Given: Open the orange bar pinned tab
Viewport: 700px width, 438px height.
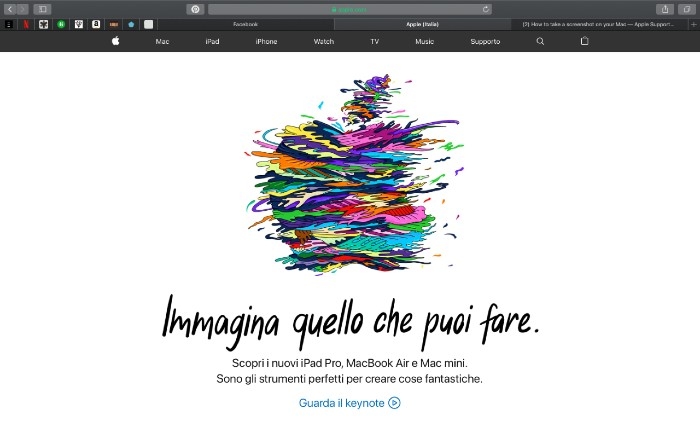Looking at the screenshot, I should (114, 24).
